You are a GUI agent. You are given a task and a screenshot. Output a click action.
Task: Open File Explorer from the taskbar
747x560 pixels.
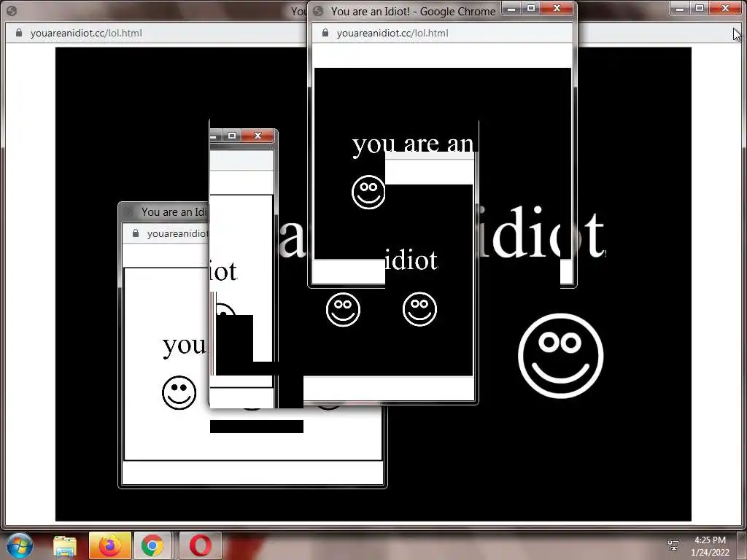coord(65,545)
